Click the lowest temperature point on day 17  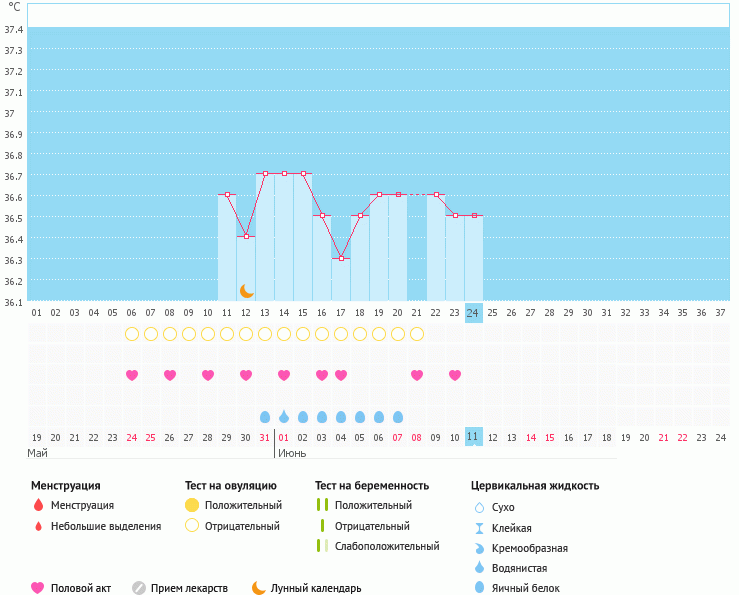(341, 258)
